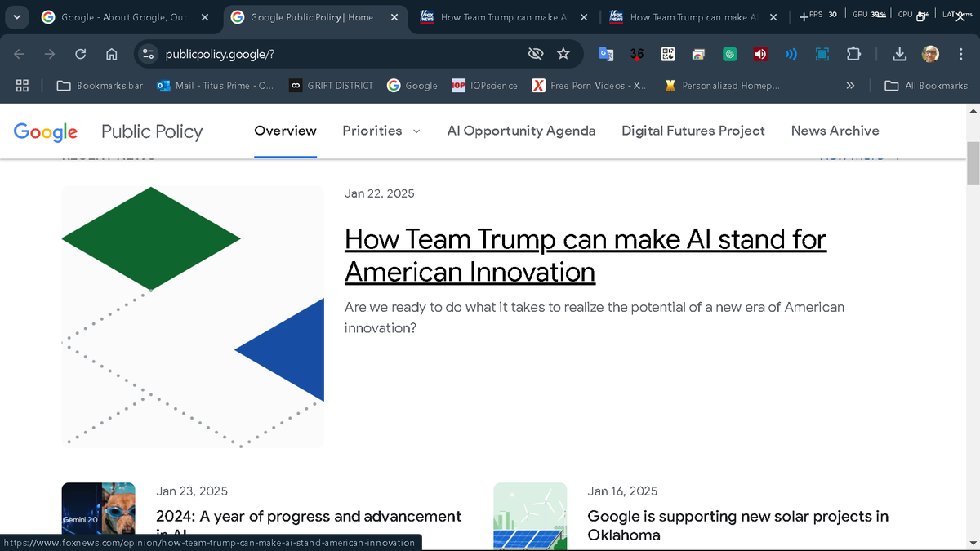Click the green and blue shapes article image
The width and height of the screenshot is (980, 551).
[193, 317]
